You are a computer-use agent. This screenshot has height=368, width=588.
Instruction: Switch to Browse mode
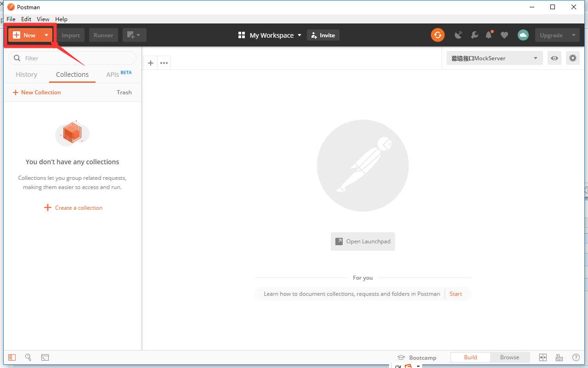point(509,357)
